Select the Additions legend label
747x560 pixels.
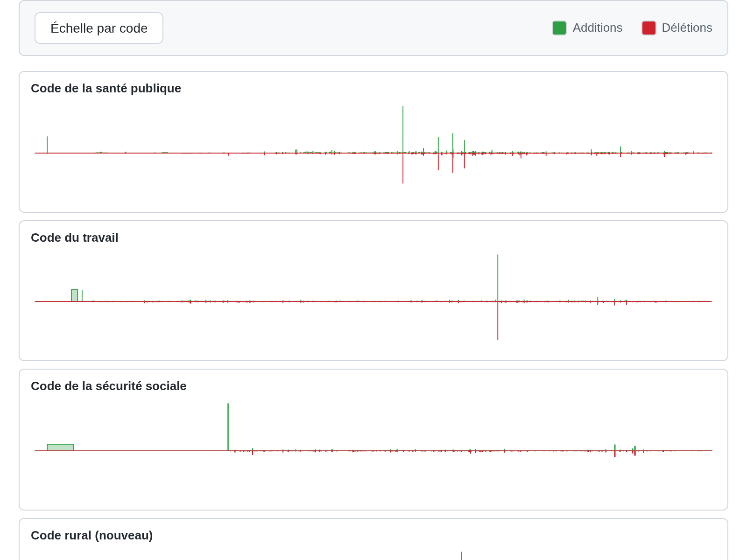[x=597, y=28]
